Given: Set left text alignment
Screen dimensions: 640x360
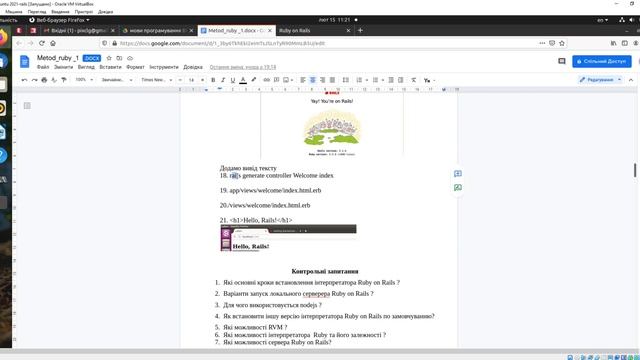Looking at the screenshot, I should point(303,80).
